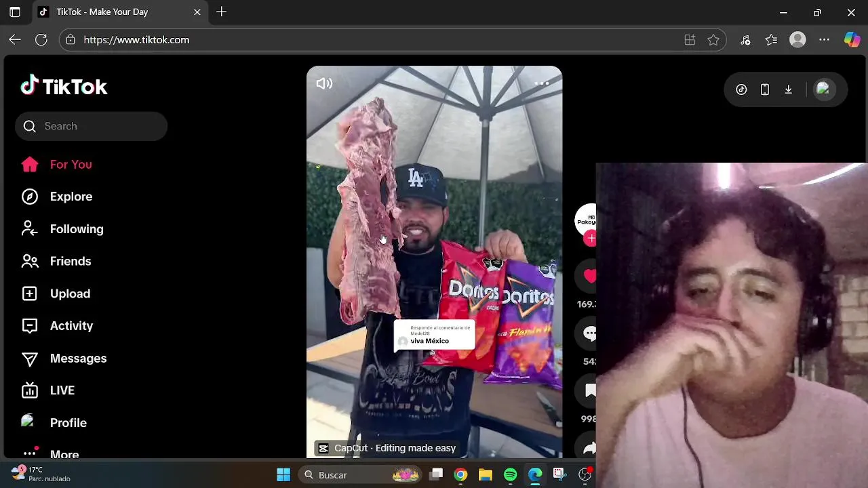
Task: Open a new browser tab
Action: click(x=222, y=12)
